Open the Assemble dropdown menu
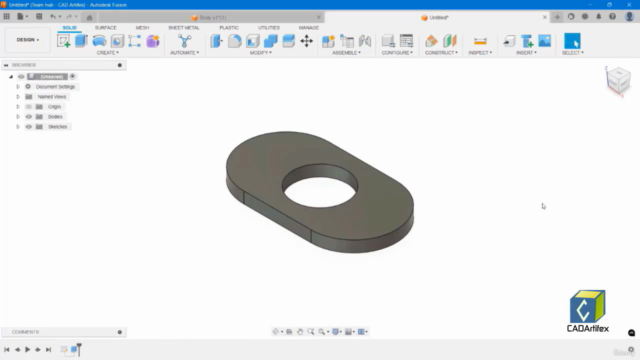This screenshot has width=640, height=360. click(x=347, y=53)
